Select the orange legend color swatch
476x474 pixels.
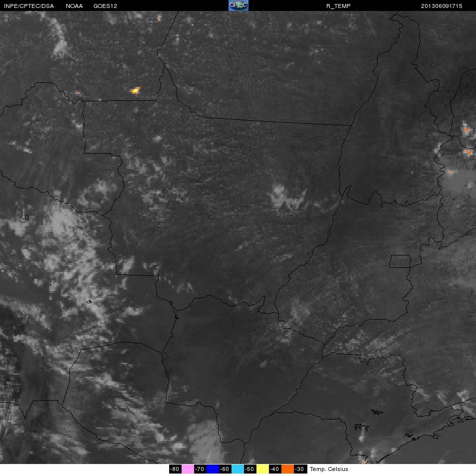tap(287, 469)
